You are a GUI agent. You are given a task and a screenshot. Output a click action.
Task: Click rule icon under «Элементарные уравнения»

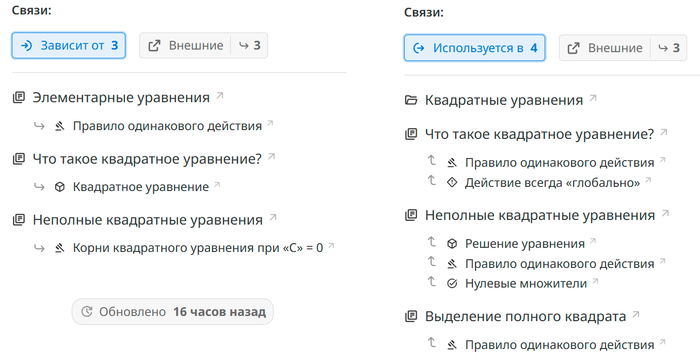(x=60, y=126)
